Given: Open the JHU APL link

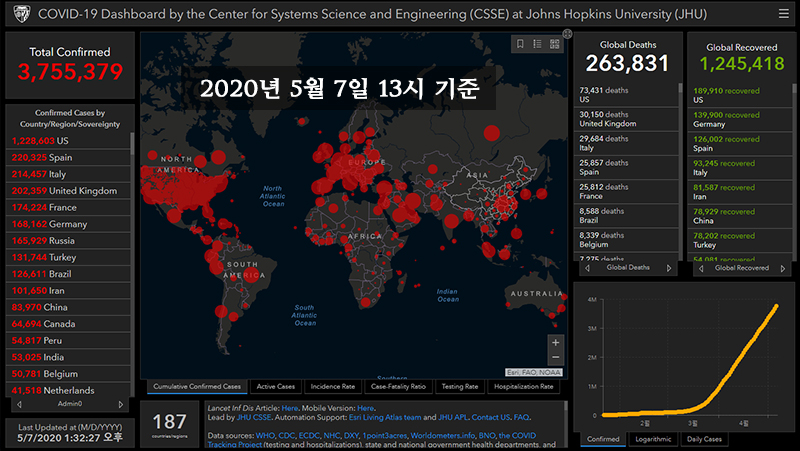Looking at the screenshot, I should [453, 417].
